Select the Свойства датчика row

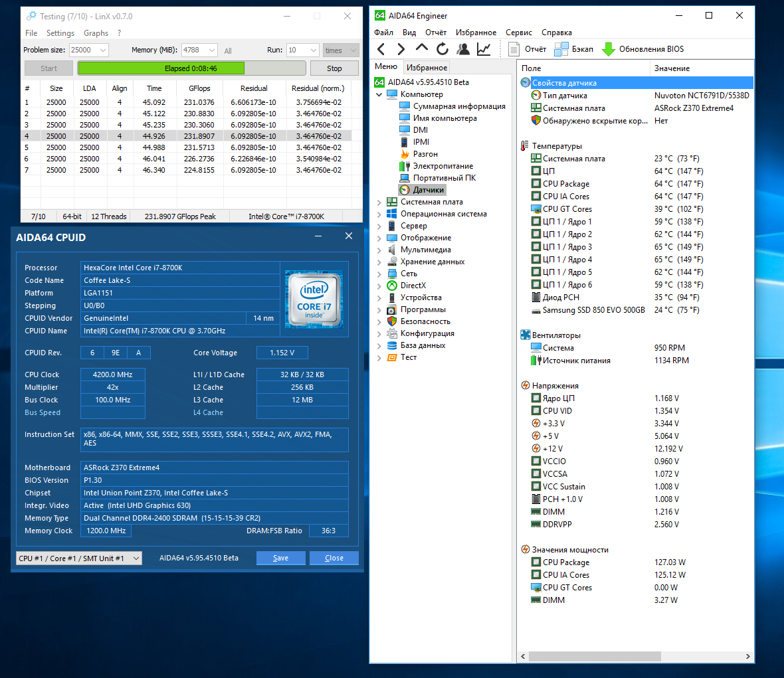(x=636, y=83)
